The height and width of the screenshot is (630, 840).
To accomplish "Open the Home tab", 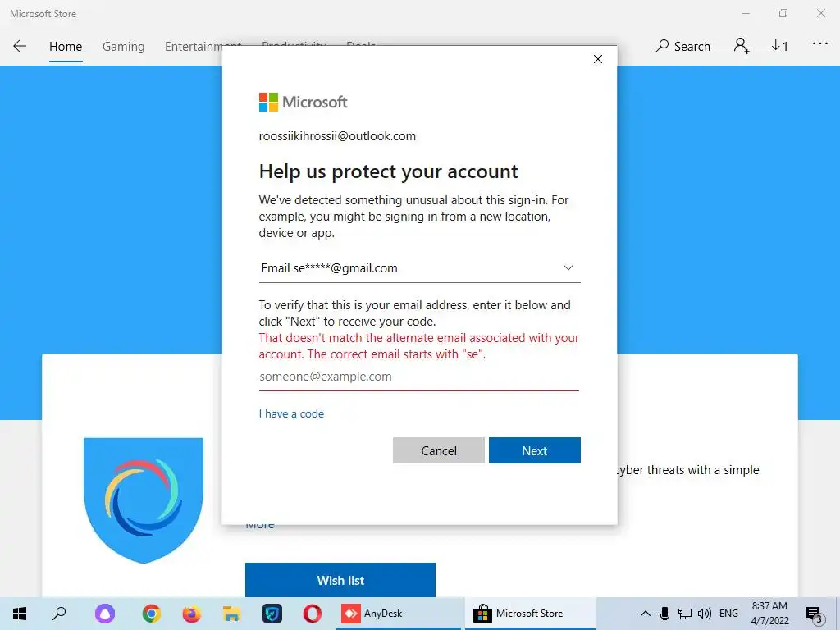I will point(66,47).
